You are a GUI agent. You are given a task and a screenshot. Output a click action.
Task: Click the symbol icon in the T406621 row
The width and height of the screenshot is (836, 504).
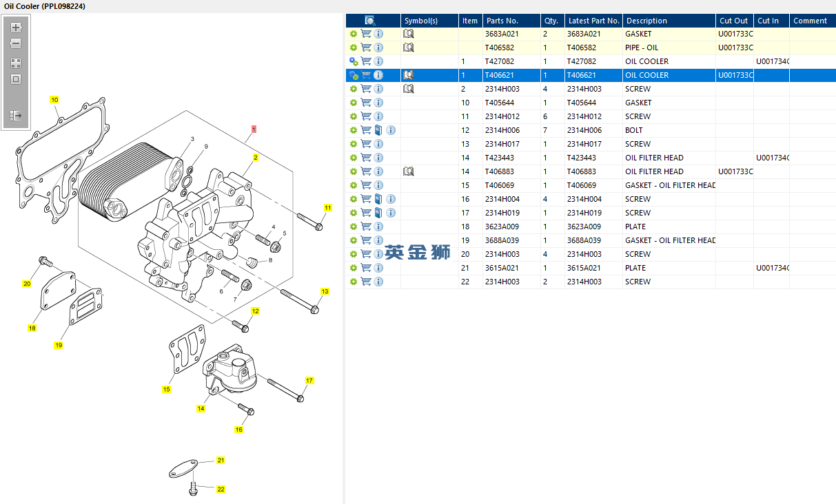click(x=409, y=75)
